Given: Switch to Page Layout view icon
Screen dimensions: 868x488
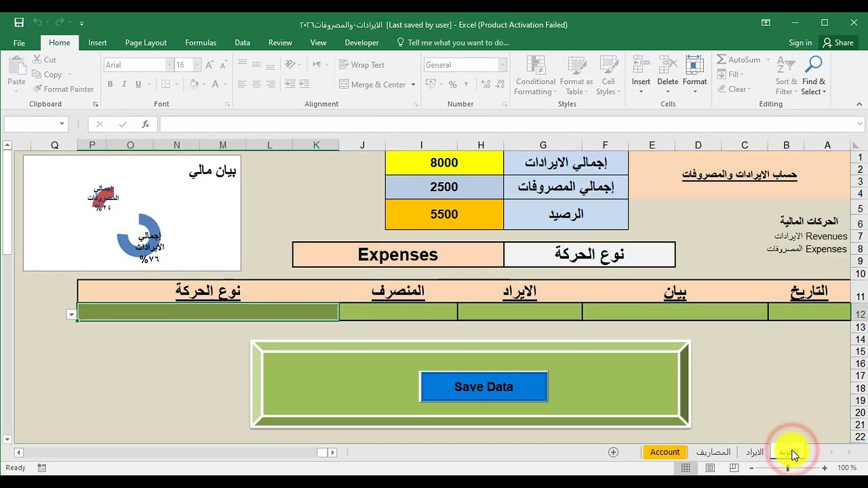Looking at the screenshot, I should click(710, 468).
